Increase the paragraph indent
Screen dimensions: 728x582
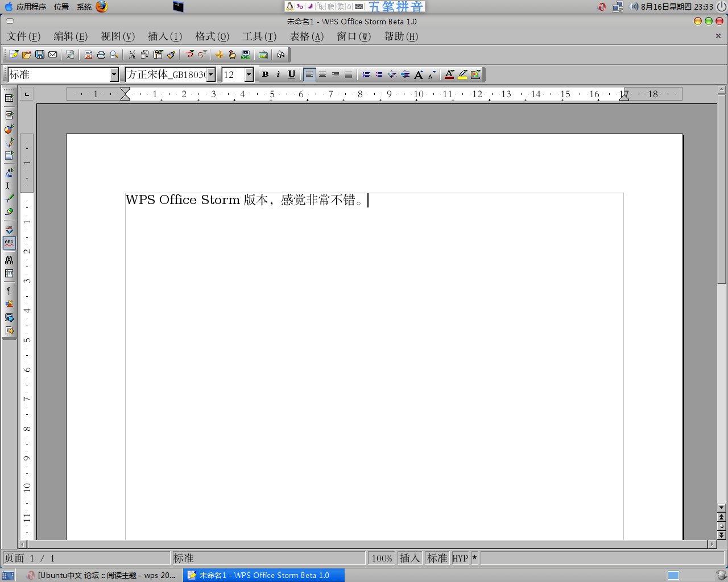(405, 74)
